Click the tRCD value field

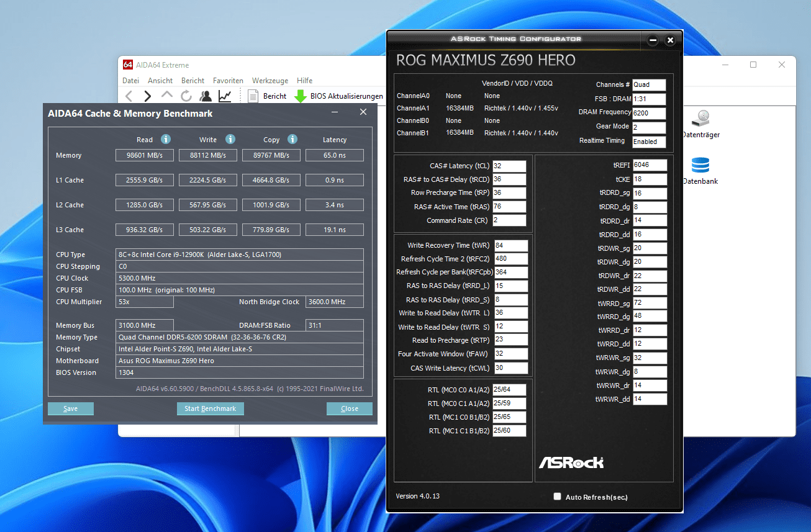tap(509, 179)
